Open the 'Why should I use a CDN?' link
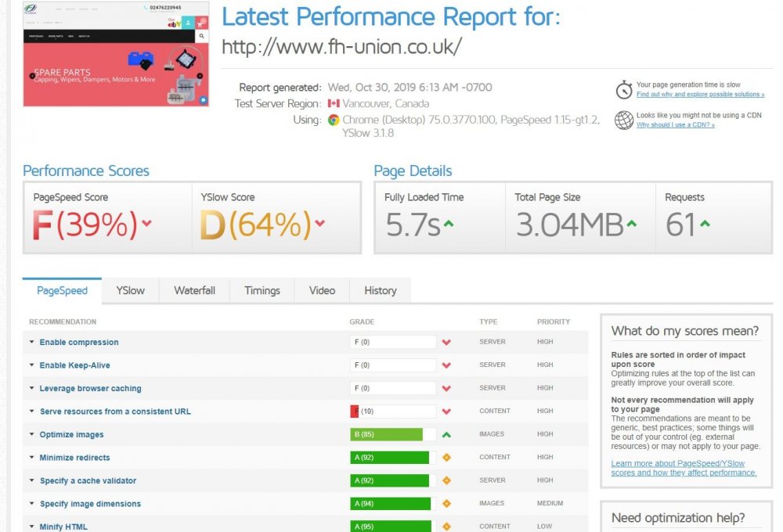This screenshot has height=532, width=783. coord(676,124)
